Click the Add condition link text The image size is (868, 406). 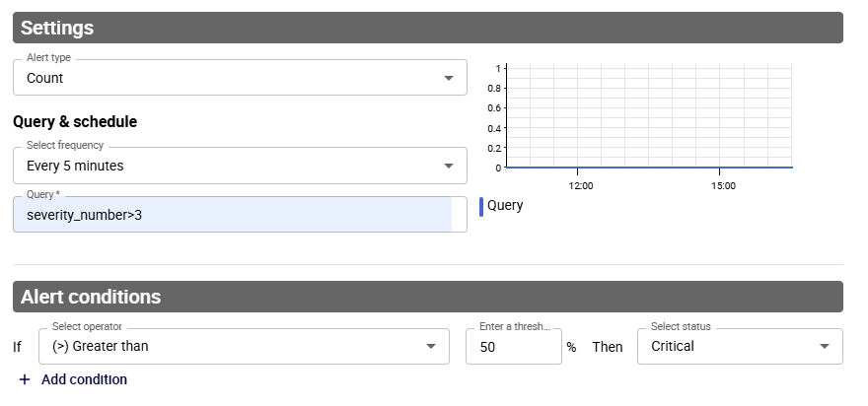click(84, 379)
